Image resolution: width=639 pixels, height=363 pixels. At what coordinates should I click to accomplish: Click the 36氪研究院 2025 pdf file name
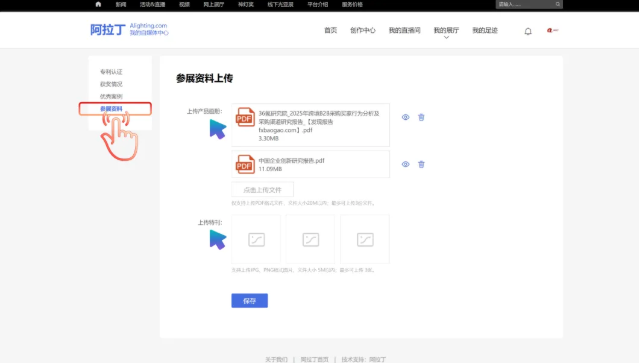(x=319, y=121)
